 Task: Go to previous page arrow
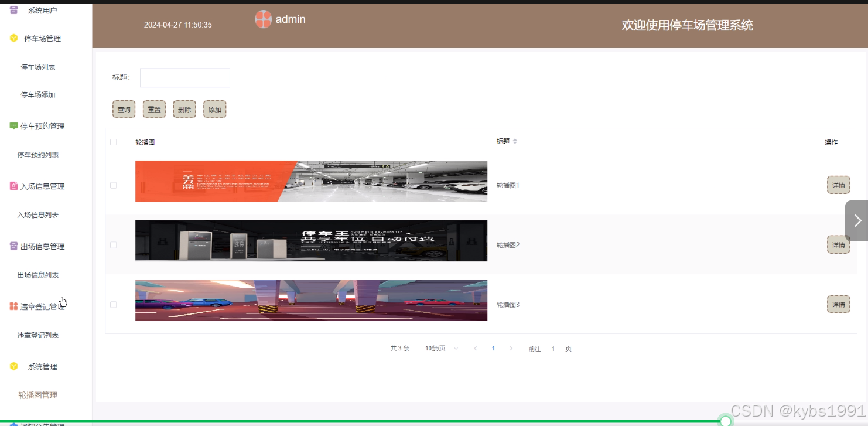(x=475, y=349)
